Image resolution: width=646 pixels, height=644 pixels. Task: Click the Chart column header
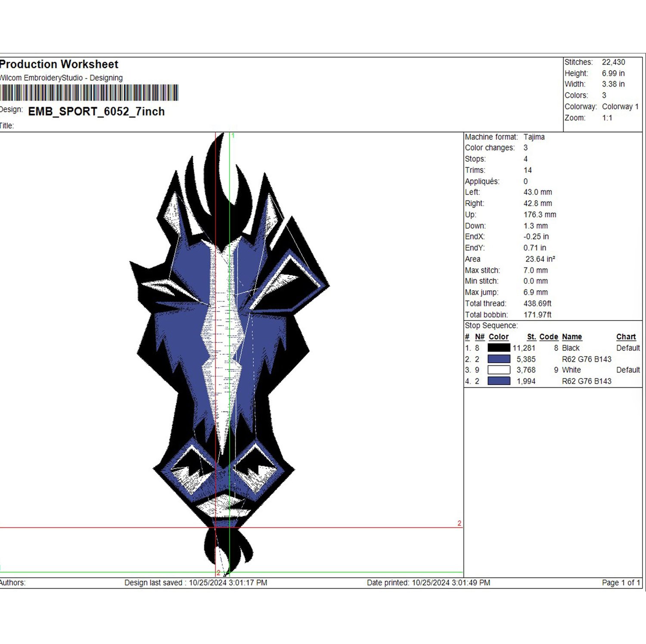pyautogui.click(x=626, y=337)
